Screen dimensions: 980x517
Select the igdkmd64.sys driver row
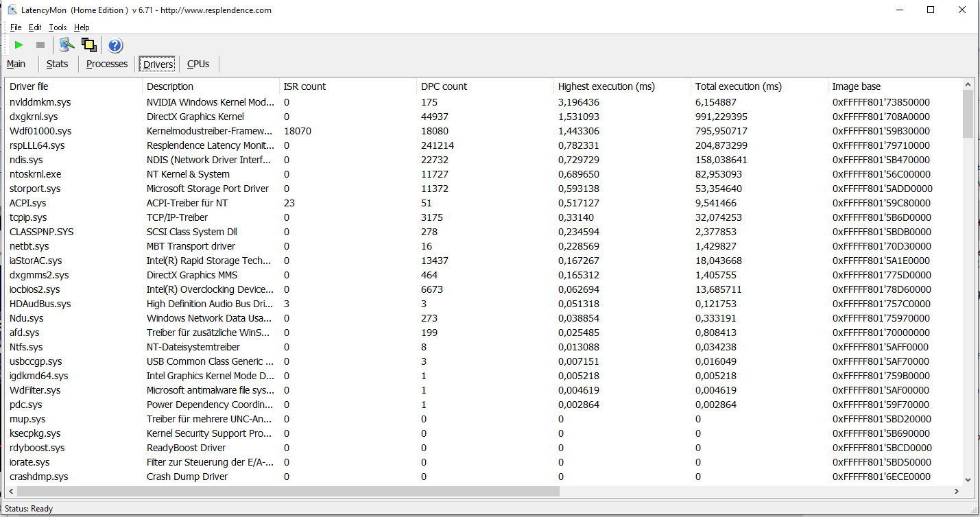483,376
